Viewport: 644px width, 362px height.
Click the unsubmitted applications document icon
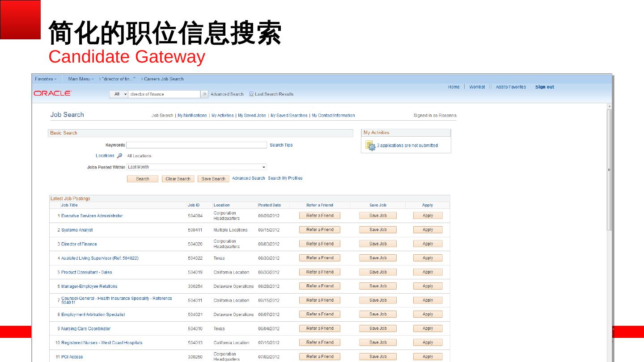pos(370,146)
